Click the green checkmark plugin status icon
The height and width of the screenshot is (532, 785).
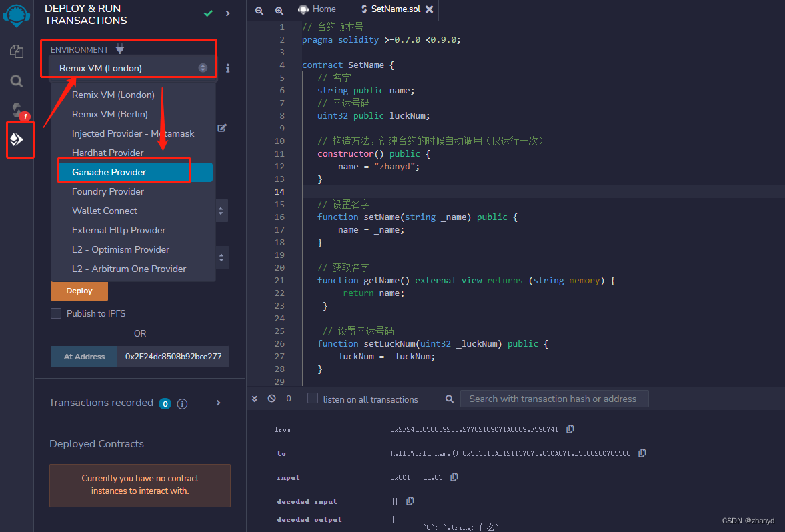pos(208,13)
